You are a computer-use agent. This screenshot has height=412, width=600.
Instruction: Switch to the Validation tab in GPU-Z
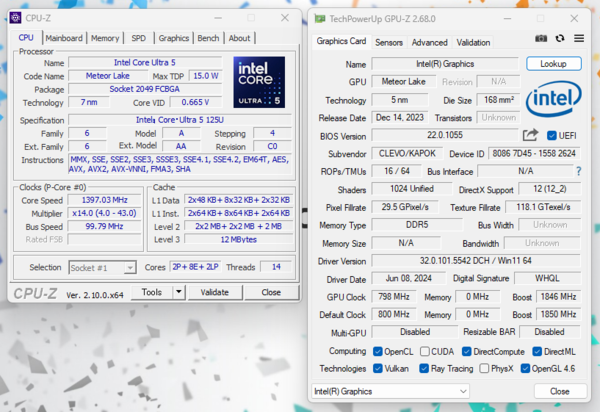(473, 42)
